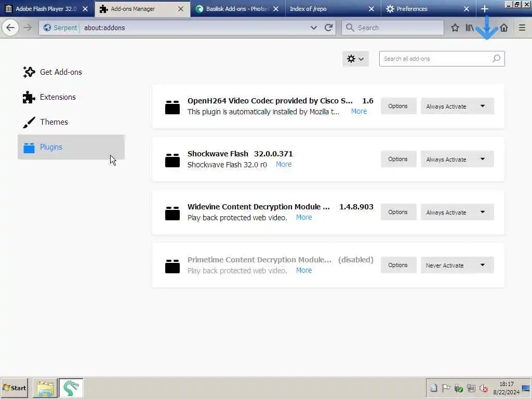This screenshot has width=532, height=399.
Task: Click the Widevine version 1.4.8.903
Action: (356, 207)
